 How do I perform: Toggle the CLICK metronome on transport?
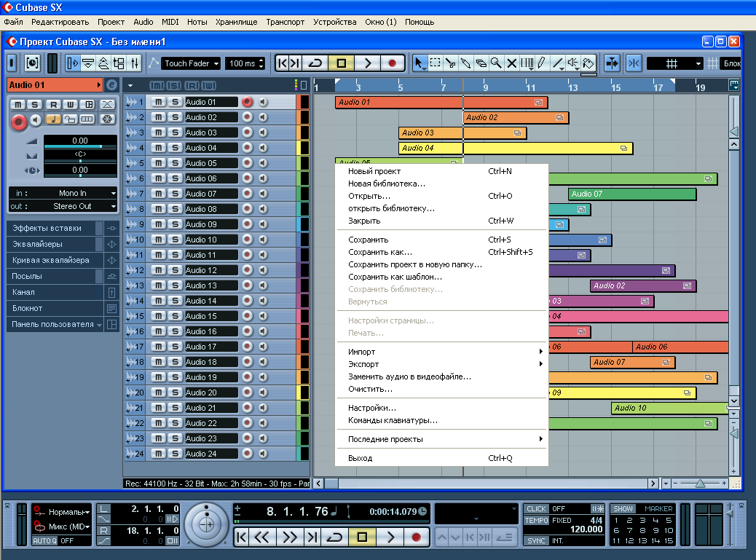tap(536, 508)
